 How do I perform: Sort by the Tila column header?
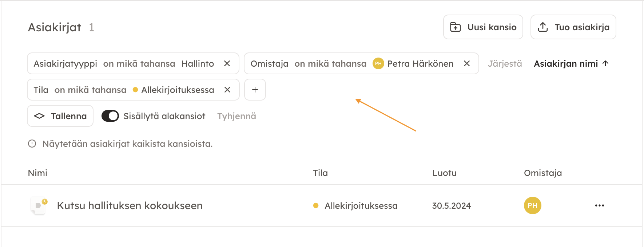pyautogui.click(x=320, y=173)
